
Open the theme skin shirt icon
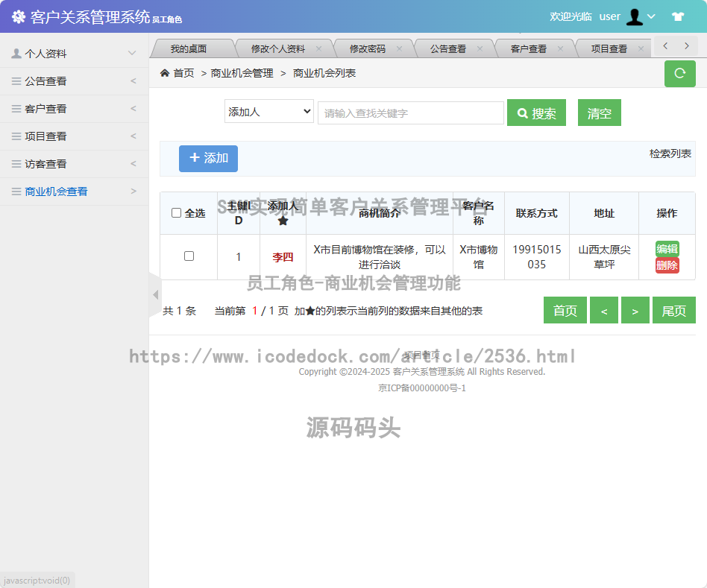tap(678, 16)
